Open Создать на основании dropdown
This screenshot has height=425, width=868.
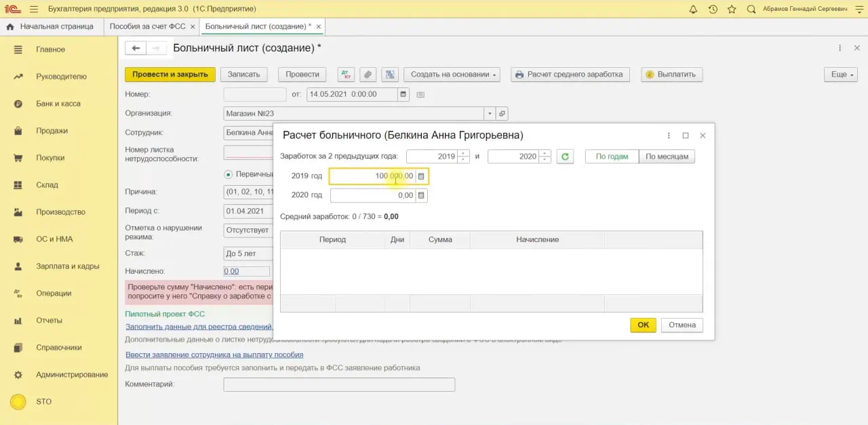click(452, 75)
